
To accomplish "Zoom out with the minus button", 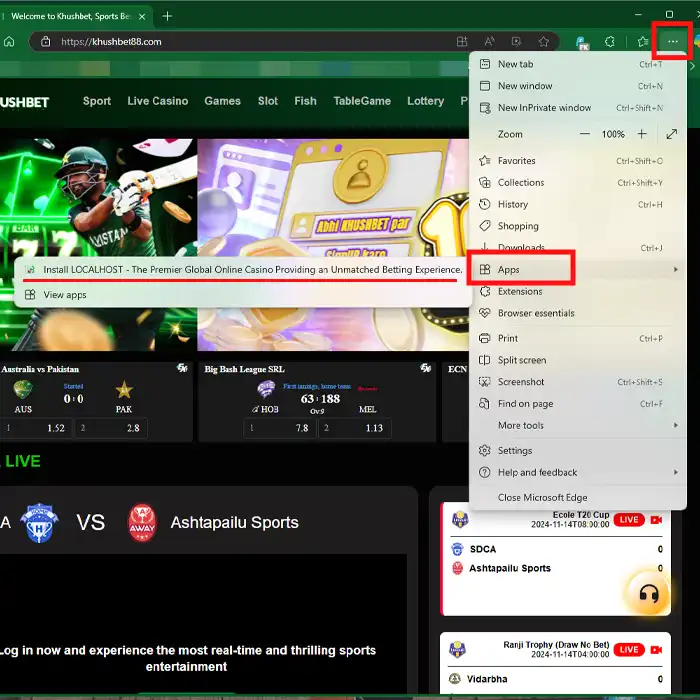I will tap(585, 134).
